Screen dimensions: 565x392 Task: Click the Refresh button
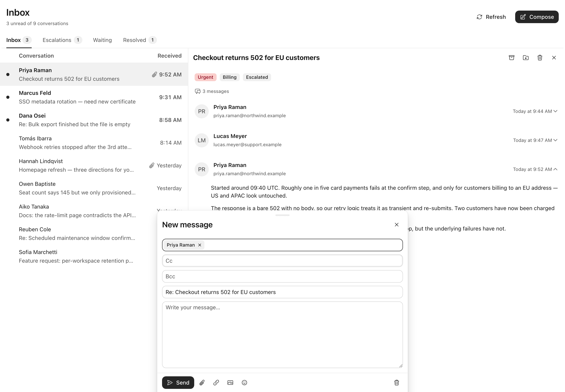(x=491, y=17)
